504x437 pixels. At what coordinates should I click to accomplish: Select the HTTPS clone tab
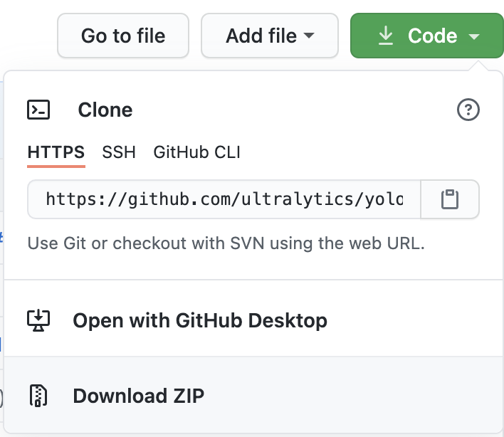point(56,152)
